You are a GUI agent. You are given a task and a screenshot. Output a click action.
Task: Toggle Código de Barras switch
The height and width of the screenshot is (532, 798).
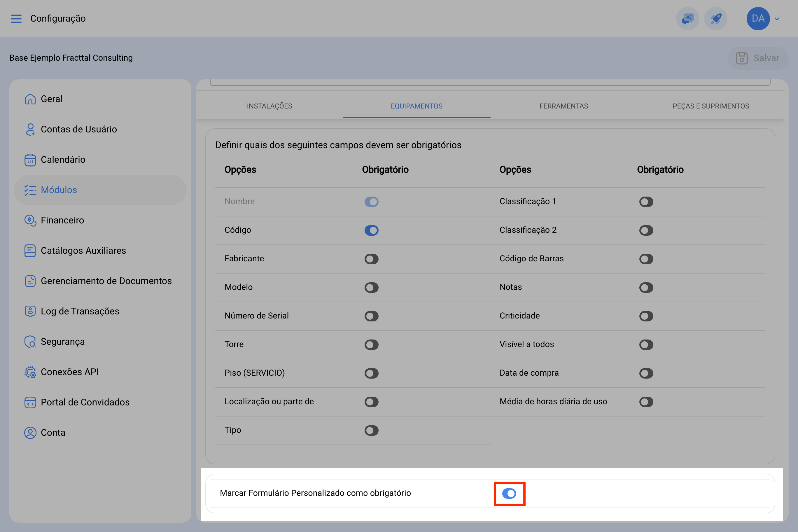point(646,259)
